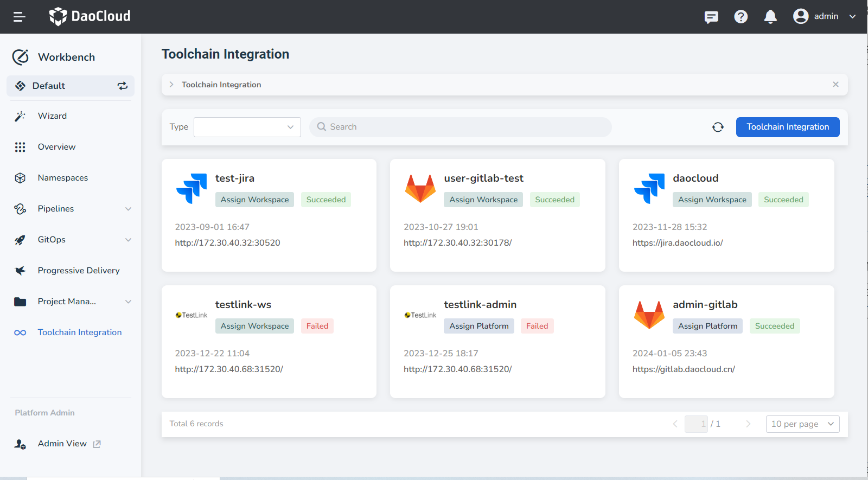868x480 pixels.
Task: Close the Toolchain Integration info banner
Action: click(x=835, y=84)
